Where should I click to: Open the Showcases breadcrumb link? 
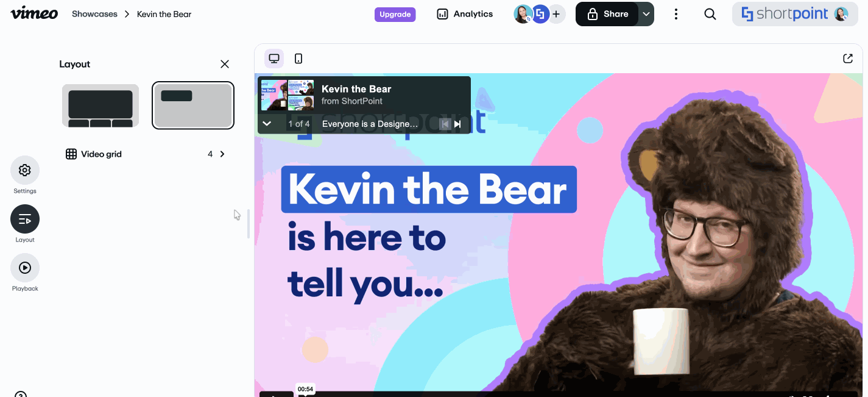click(94, 14)
